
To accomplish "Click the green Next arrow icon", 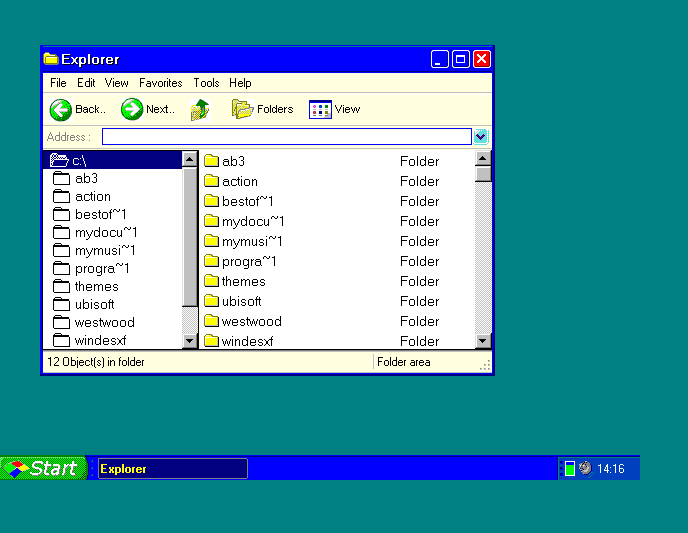I will [132, 109].
